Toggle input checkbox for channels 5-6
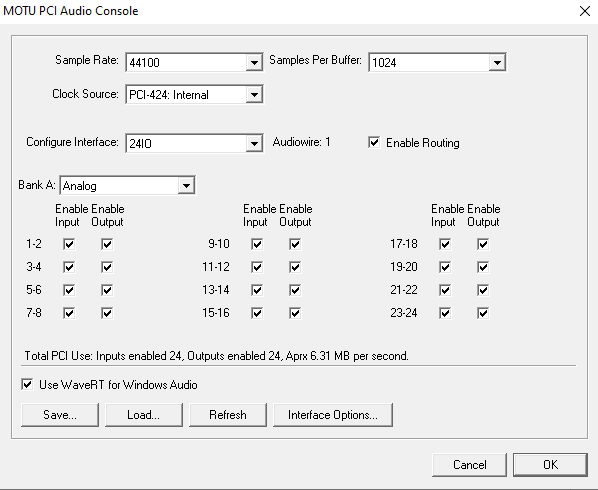 tap(69, 290)
